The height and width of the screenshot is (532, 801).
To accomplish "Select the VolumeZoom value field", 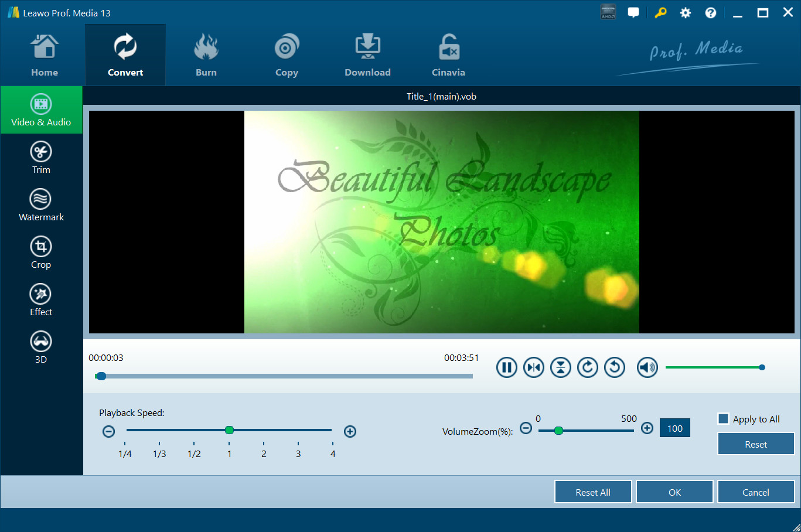I will pyautogui.click(x=674, y=428).
